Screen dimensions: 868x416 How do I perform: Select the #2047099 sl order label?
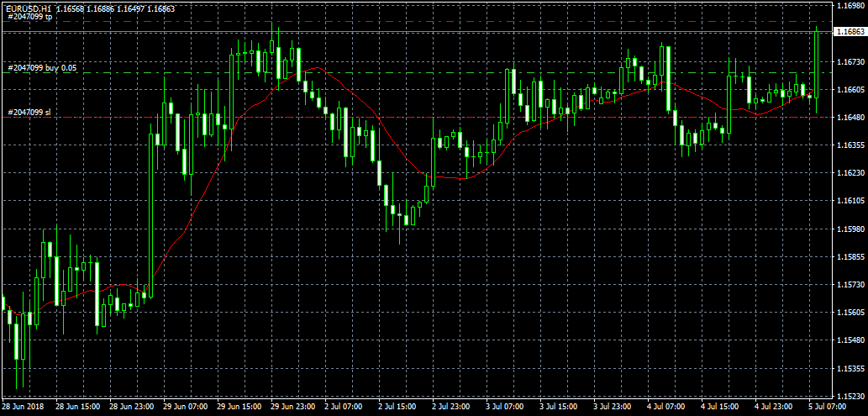(x=29, y=112)
